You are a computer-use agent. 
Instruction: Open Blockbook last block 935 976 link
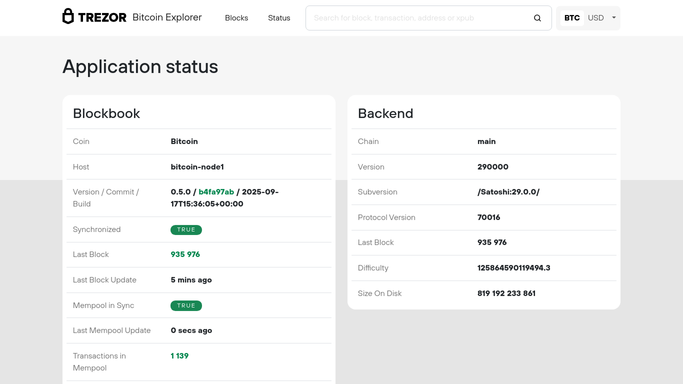pyautogui.click(x=185, y=254)
